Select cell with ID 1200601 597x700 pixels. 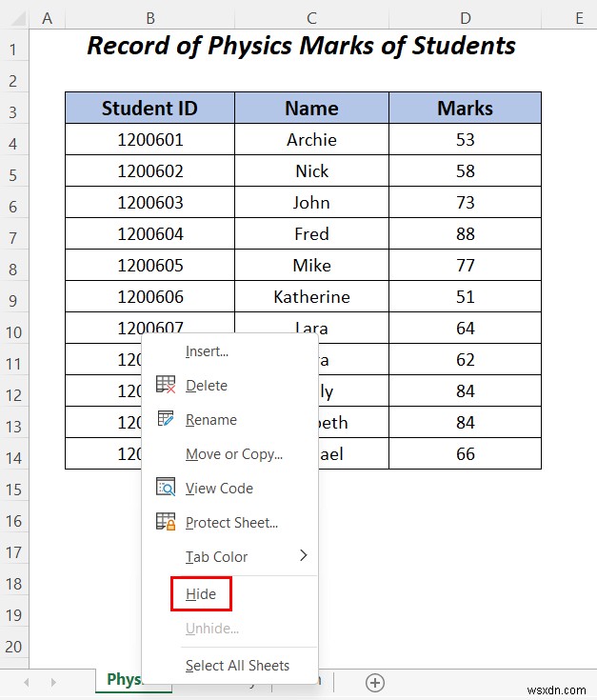(149, 139)
